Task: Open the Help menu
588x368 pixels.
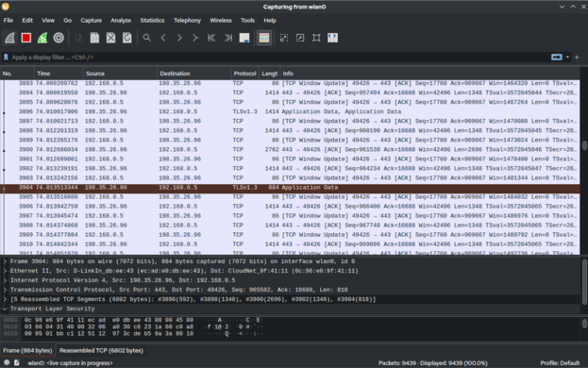Action: pos(270,20)
